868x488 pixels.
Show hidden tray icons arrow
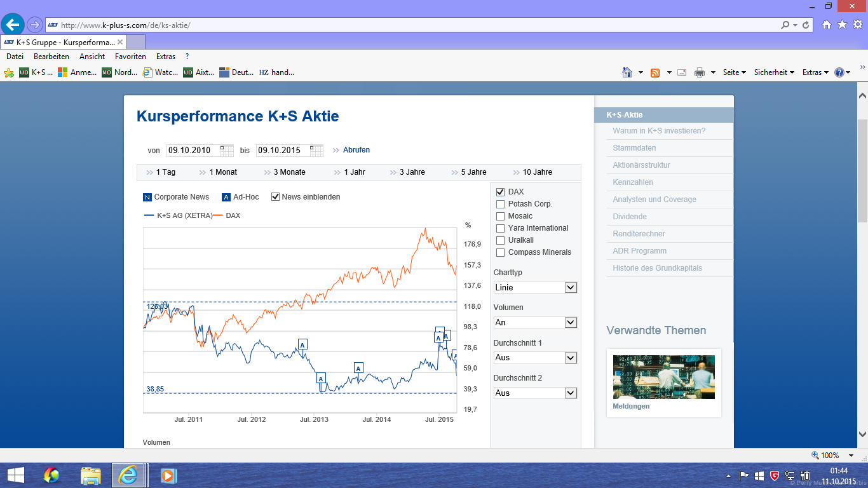click(729, 475)
